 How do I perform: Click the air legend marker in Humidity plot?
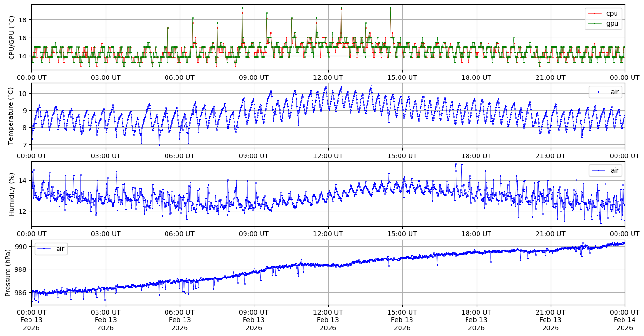(599, 170)
